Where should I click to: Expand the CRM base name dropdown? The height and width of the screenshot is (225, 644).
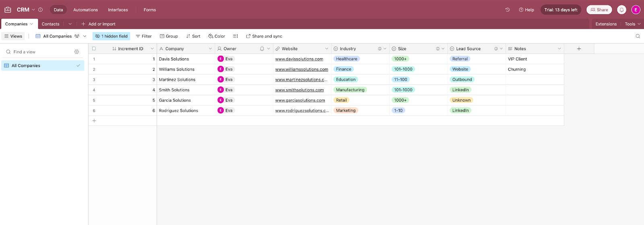tap(33, 10)
